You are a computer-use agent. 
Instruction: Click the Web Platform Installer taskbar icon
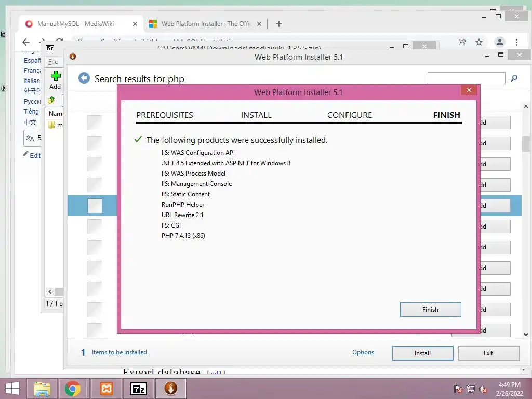click(x=170, y=389)
